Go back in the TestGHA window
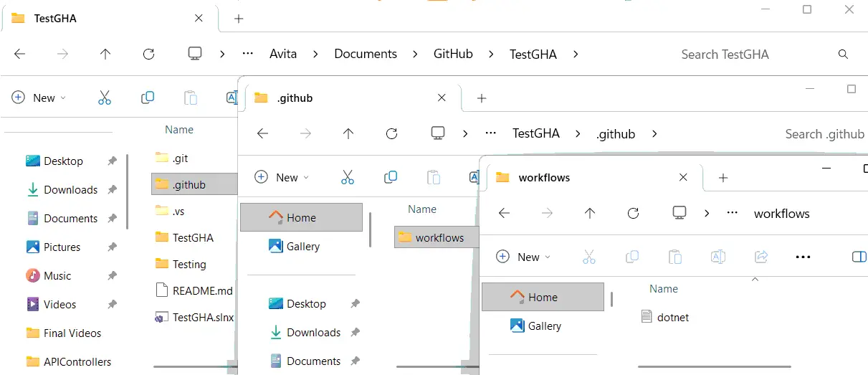The width and height of the screenshot is (868, 375). click(20, 54)
